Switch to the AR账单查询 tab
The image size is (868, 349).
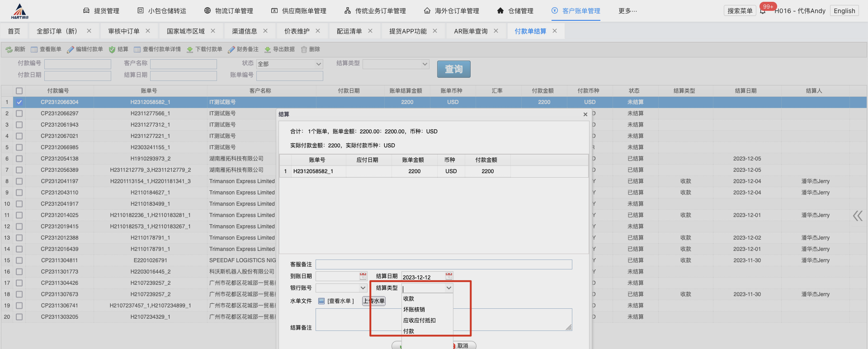471,31
